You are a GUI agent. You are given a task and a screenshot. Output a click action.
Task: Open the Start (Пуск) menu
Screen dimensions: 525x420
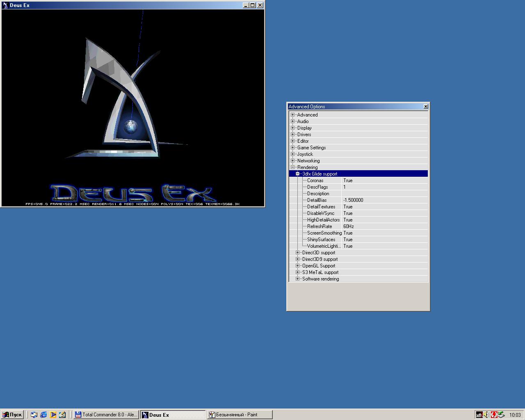click(x=12, y=415)
